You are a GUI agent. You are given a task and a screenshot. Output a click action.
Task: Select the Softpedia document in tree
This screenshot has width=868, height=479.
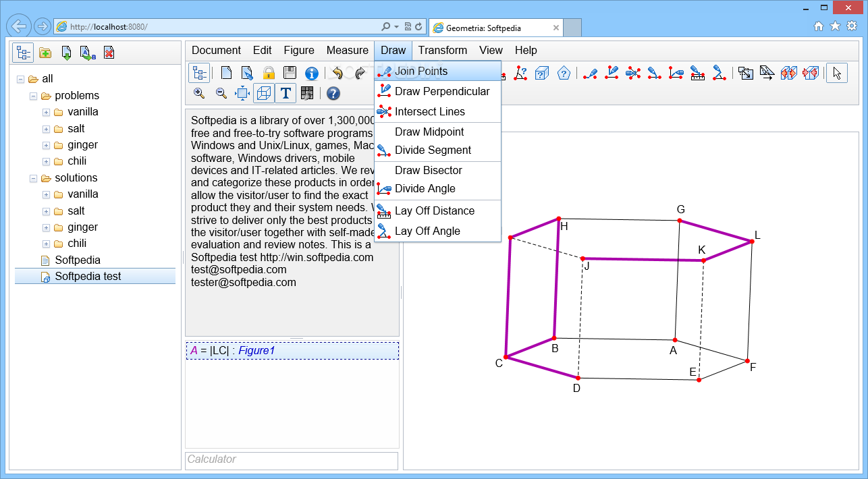pos(78,260)
